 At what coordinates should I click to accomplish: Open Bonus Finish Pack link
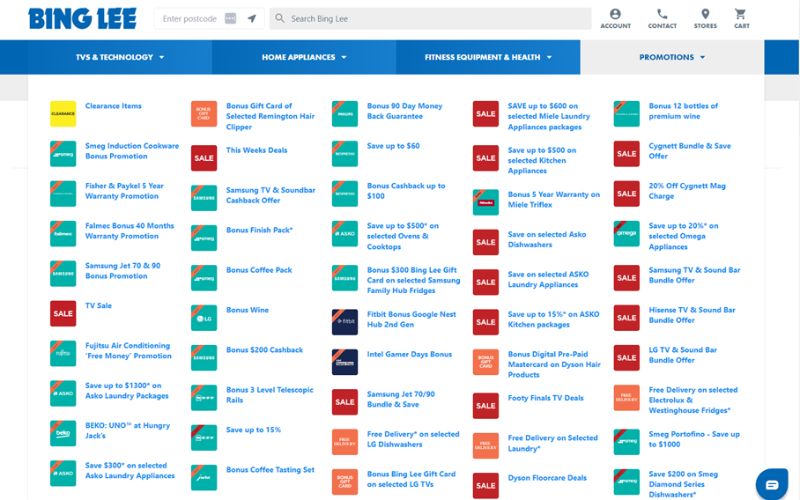click(x=259, y=230)
